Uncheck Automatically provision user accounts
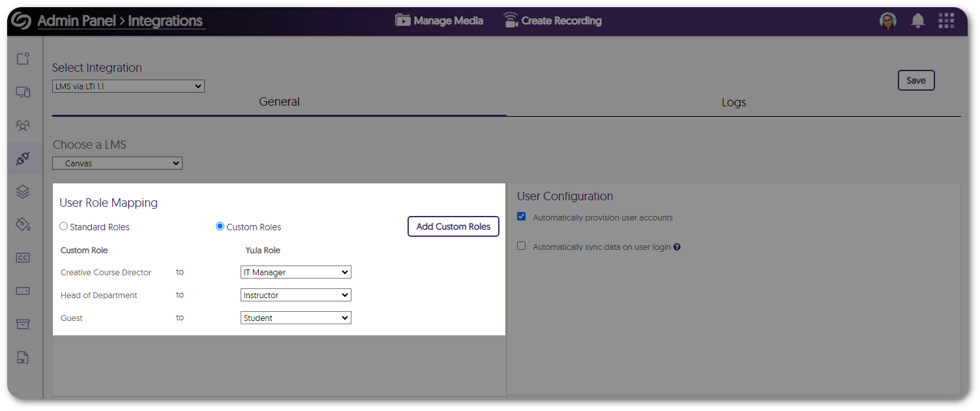The height and width of the screenshot is (411, 980). (521, 216)
